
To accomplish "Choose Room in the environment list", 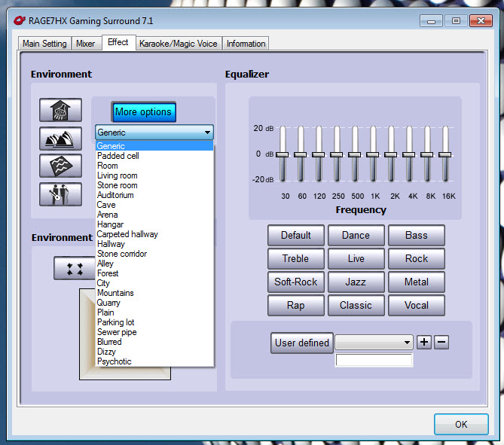I will click(x=154, y=166).
